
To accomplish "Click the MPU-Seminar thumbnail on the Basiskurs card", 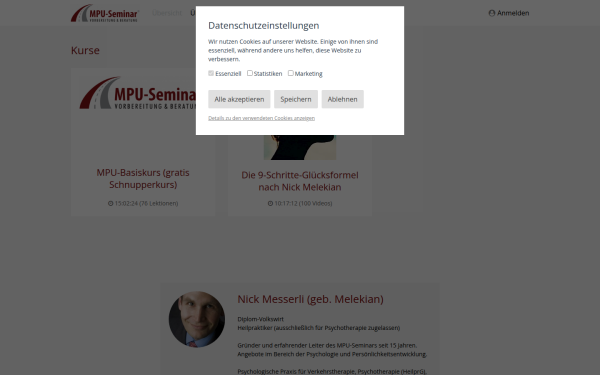I will [138, 93].
